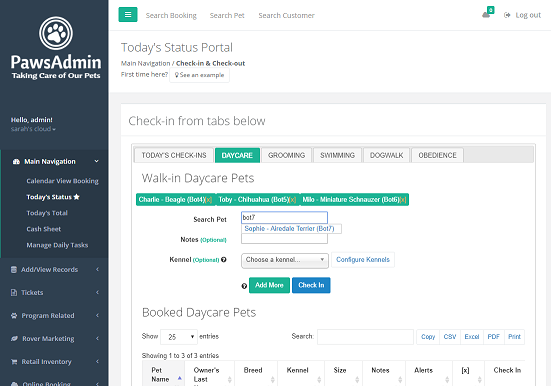Toggle the green hamburger menu button
This screenshot has width=551, height=386.
pos(128,14)
